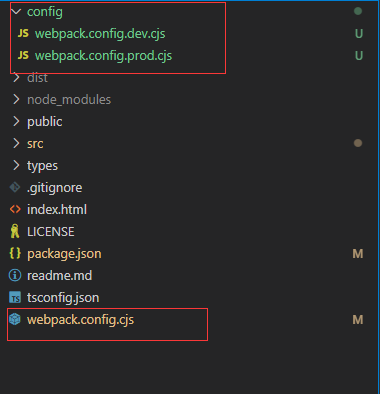Click the green dot badge on config folder
Image resolution: width=380 pixels, height=394 pixels.
[358, 11]
